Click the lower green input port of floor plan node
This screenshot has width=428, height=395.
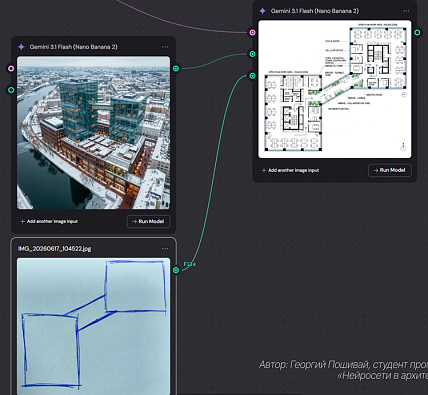tap(252, 76)
